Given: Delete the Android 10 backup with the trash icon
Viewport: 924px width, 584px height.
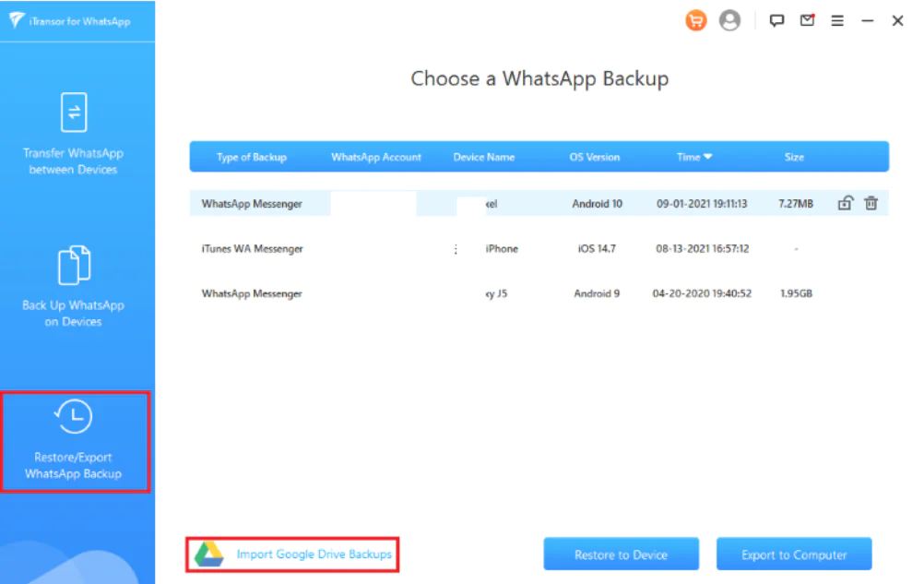Looking at the screenshot, I should click(x=871, y=203).
